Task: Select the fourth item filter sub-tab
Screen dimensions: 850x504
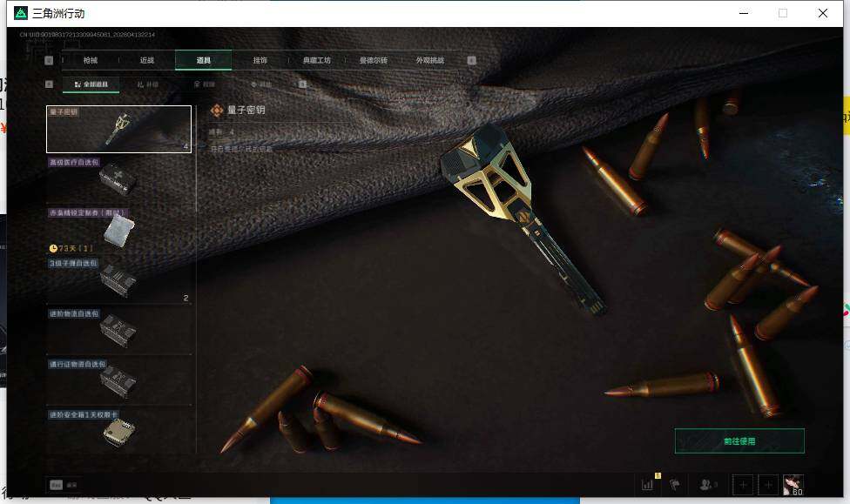Action: (x=260, y=84)
